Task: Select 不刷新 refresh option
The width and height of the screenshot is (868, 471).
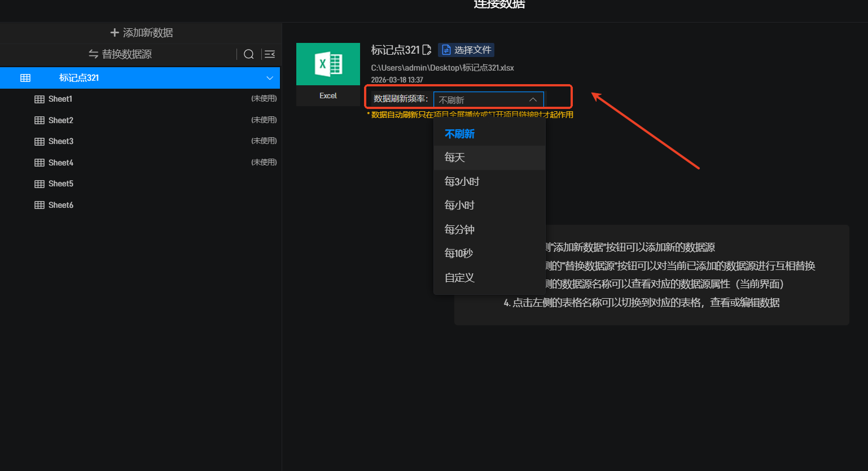Action: coord(459,134)
